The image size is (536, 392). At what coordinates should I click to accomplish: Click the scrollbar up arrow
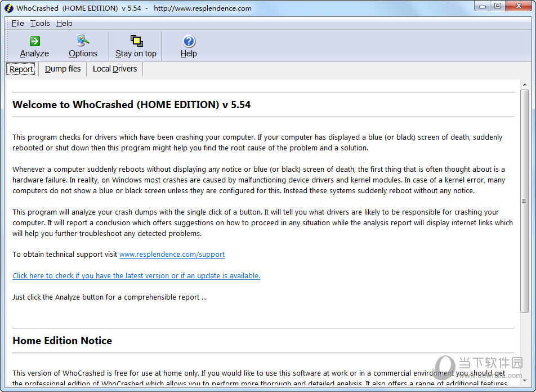coord(525,84)
